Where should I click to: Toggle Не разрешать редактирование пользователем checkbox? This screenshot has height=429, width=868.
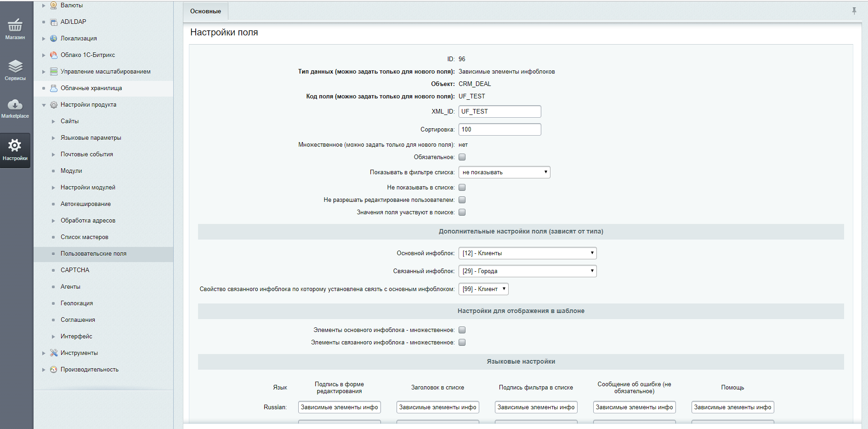coord(462,200)
